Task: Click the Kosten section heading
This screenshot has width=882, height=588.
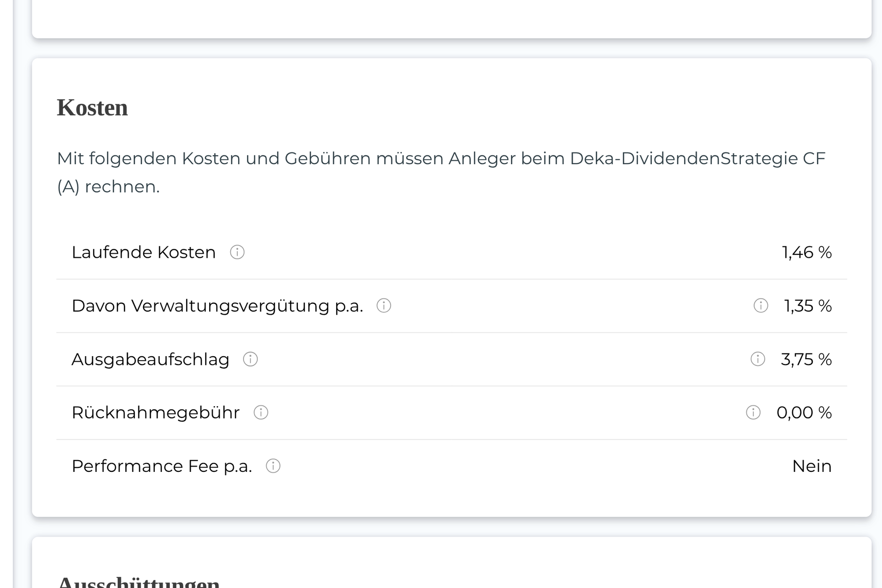Action: (92, 108)
